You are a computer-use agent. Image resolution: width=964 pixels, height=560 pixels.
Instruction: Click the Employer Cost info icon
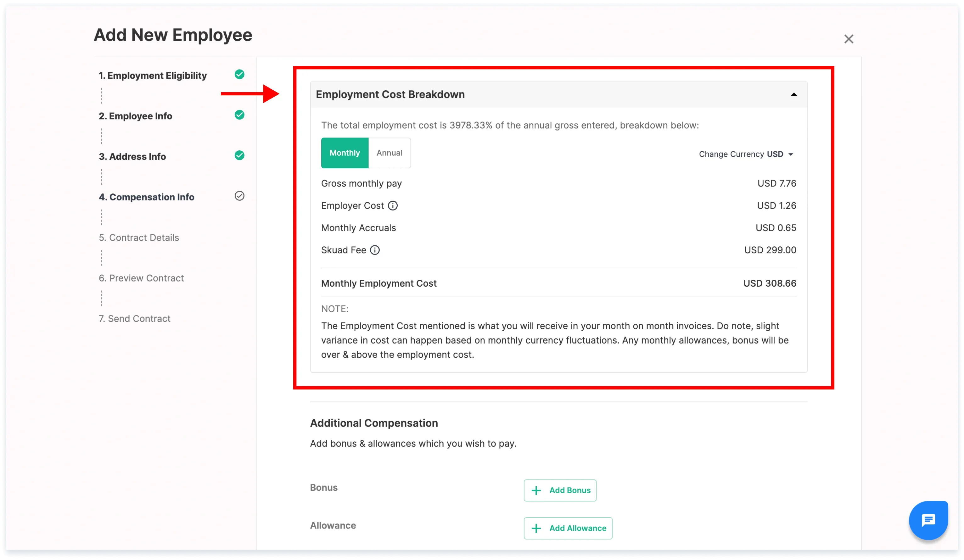[392, 206]
